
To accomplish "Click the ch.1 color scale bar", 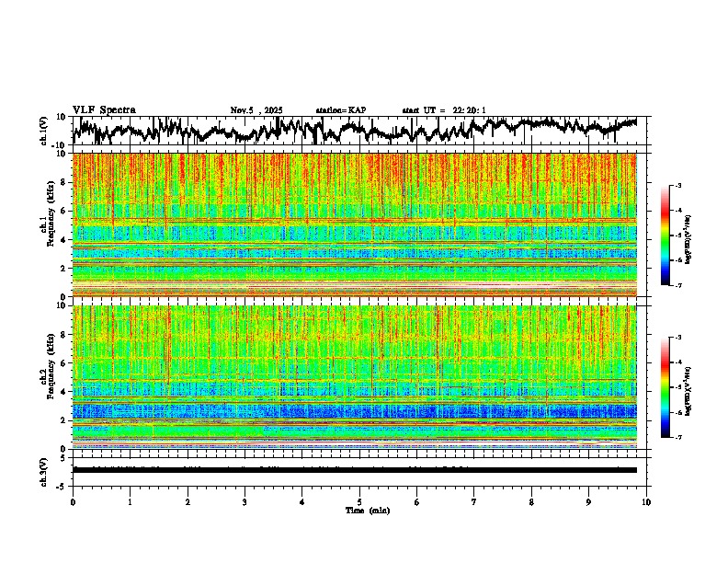I will tap(665, 236).
